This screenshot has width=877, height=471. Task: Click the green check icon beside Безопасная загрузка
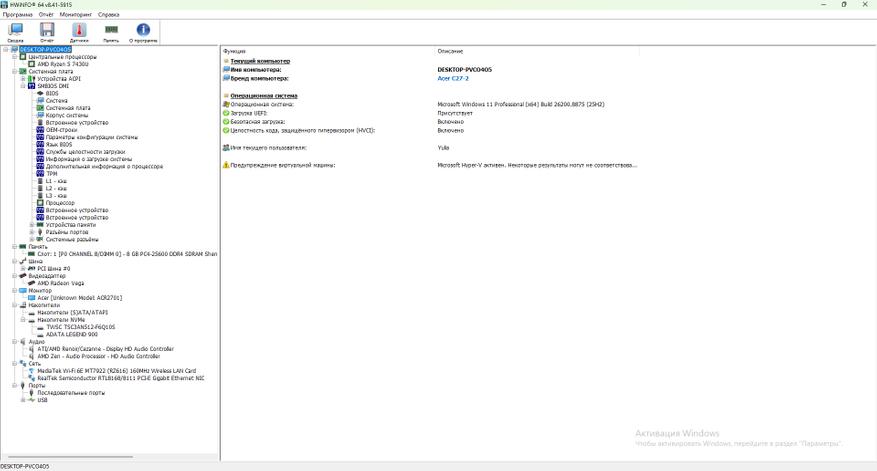pos(226,121)
